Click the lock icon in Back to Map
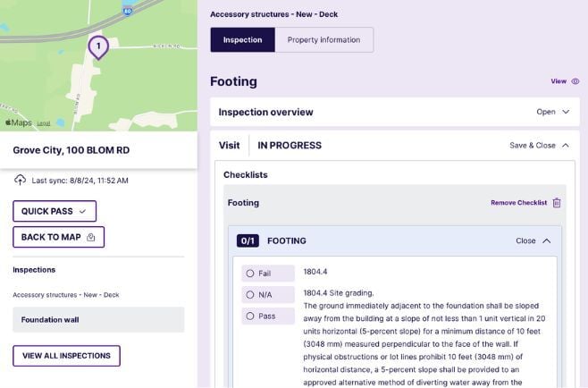The image size is (588, 388). [x=91, y=237]
